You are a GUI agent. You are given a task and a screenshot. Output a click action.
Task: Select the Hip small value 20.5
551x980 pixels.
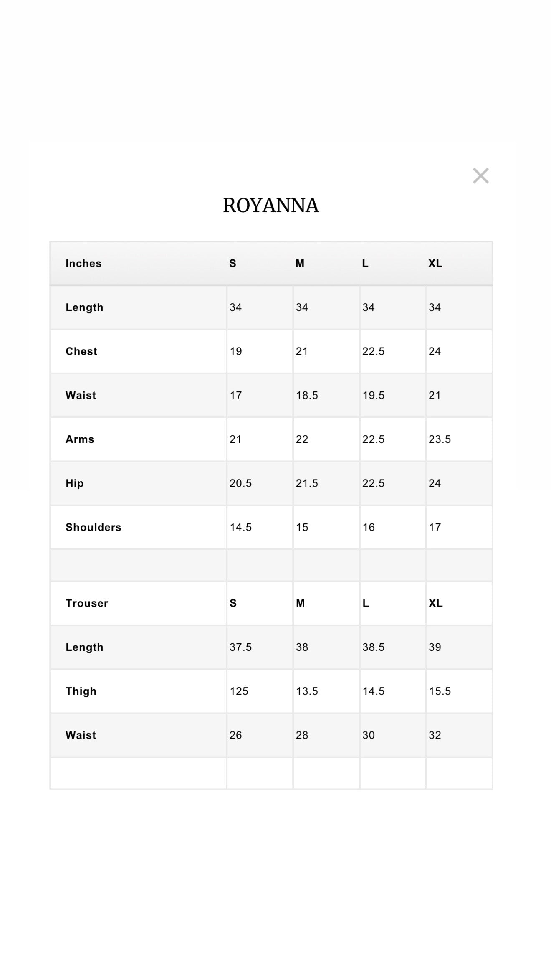coord(240,483)
